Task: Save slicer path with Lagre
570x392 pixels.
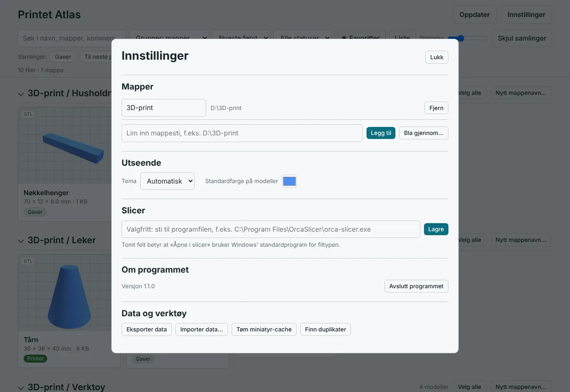Action: point(436,229)
